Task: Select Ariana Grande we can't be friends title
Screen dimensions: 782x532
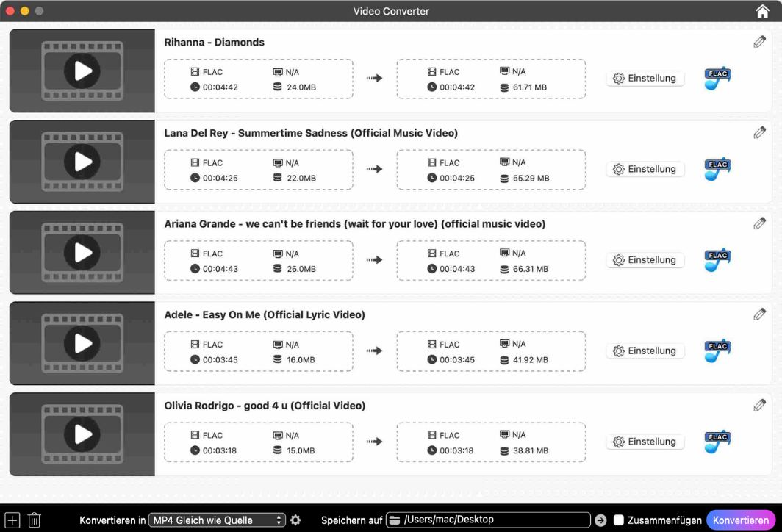Action: pyautogui.click(x=354, y=224)
